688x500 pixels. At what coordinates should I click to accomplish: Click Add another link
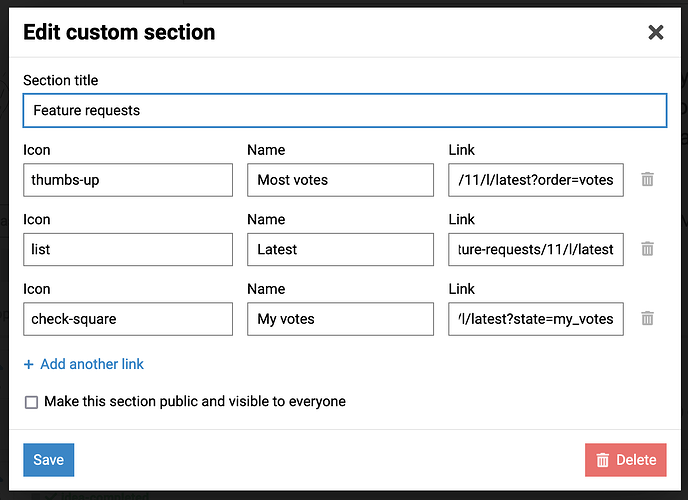84,364
